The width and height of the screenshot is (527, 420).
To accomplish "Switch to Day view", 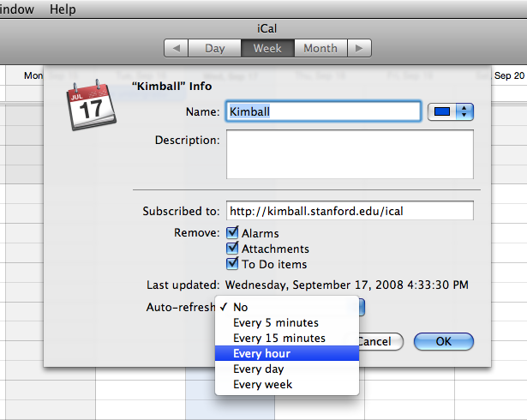I will 215,48.
